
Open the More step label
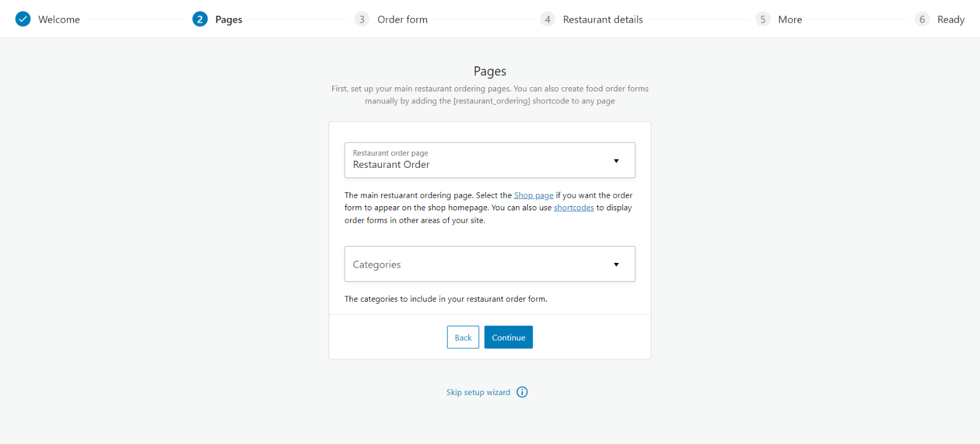click(x=790, y=20)
